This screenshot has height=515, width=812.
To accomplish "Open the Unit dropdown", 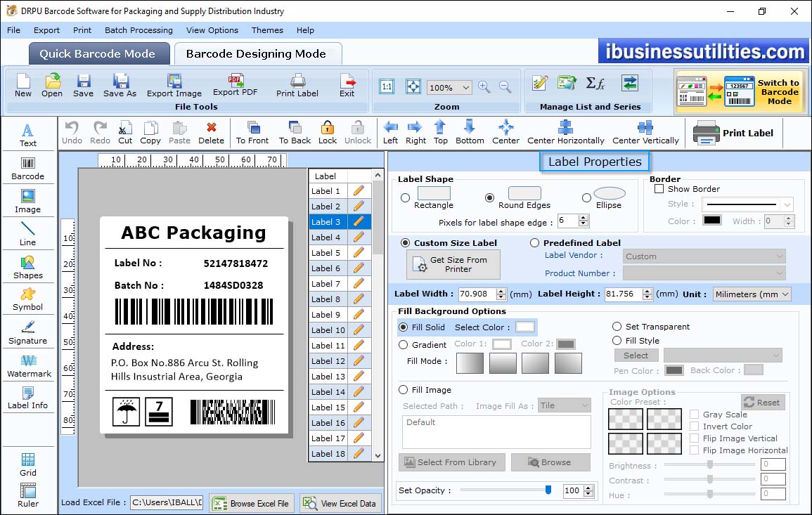I will point(752,294).
